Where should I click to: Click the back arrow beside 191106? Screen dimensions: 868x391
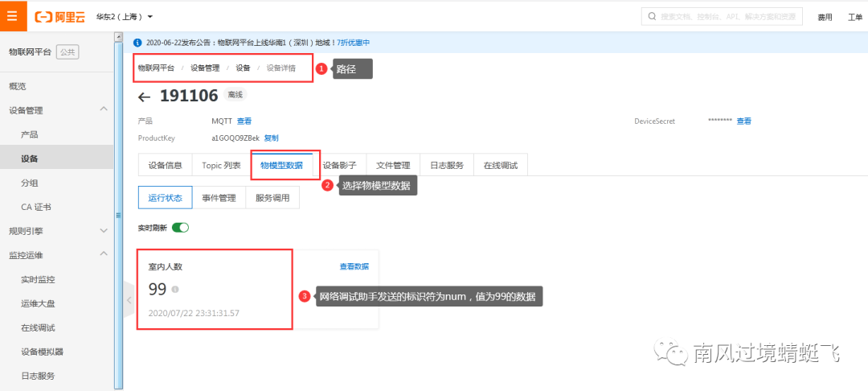tap(144, 97)
